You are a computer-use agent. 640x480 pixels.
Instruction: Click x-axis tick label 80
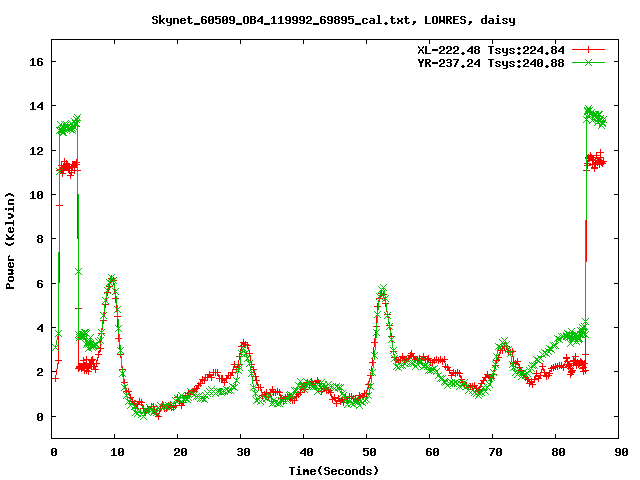558,452
